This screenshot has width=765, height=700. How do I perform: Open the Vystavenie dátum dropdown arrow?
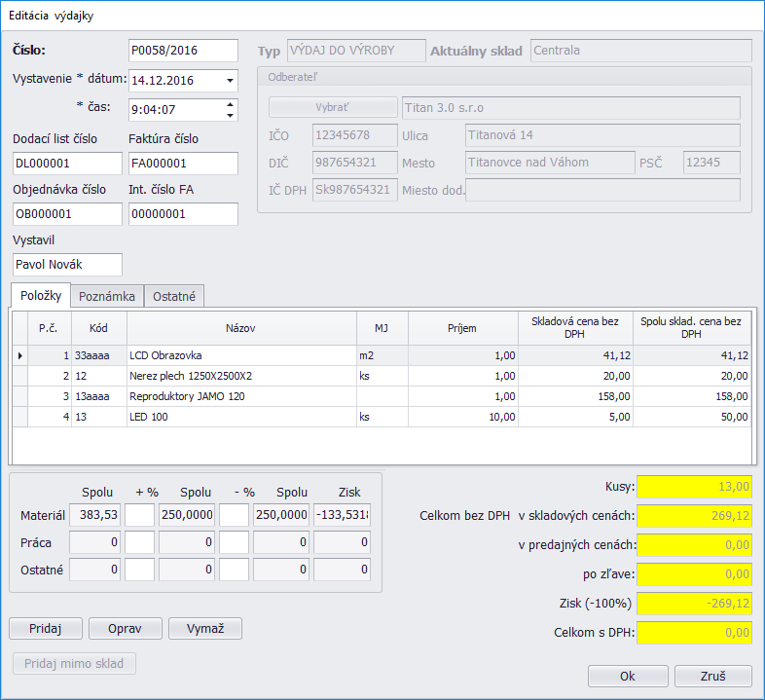(230, 81)
